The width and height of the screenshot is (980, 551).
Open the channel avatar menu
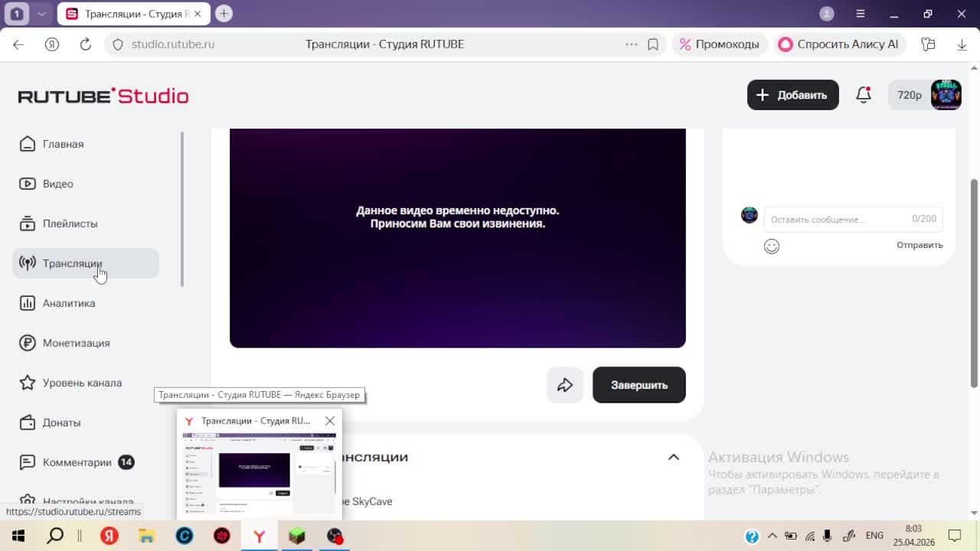coord(946,95)
